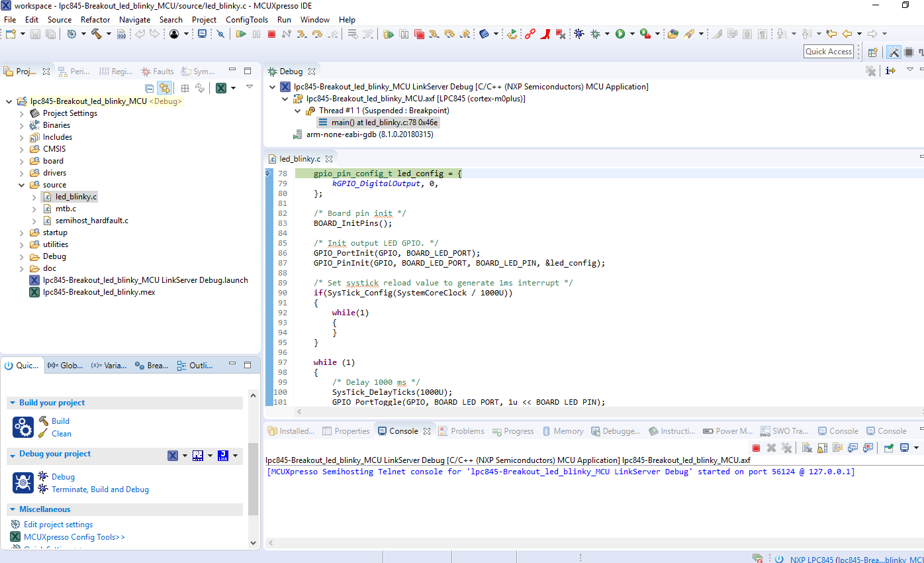Switch to the Problems tab
924x563 pixels.
coord(467,431)
